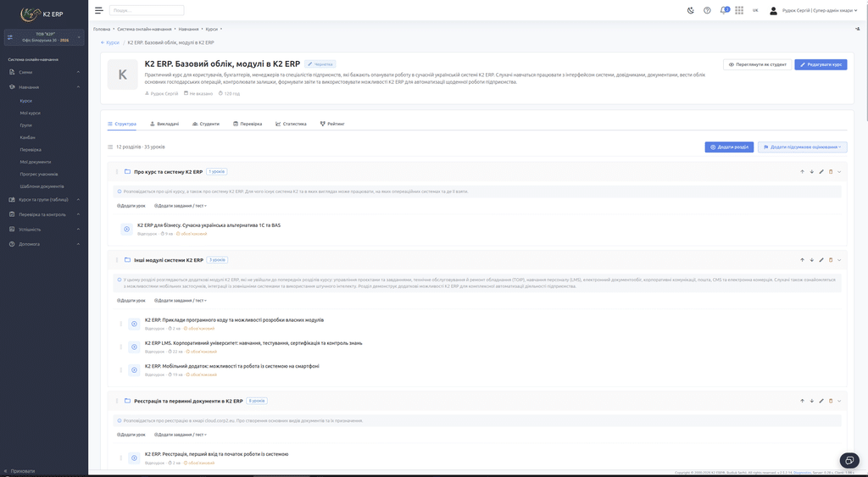Open Мої документи in sidebar
The height and width of the screenshot is (477, 868).
pyautogui.click(x=36, y=162)
